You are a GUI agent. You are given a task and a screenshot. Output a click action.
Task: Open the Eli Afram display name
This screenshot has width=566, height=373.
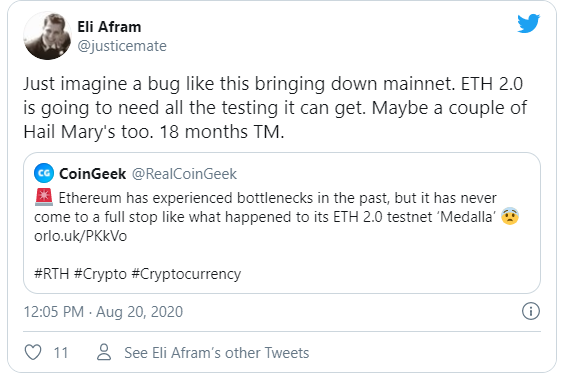pos(109,27)
